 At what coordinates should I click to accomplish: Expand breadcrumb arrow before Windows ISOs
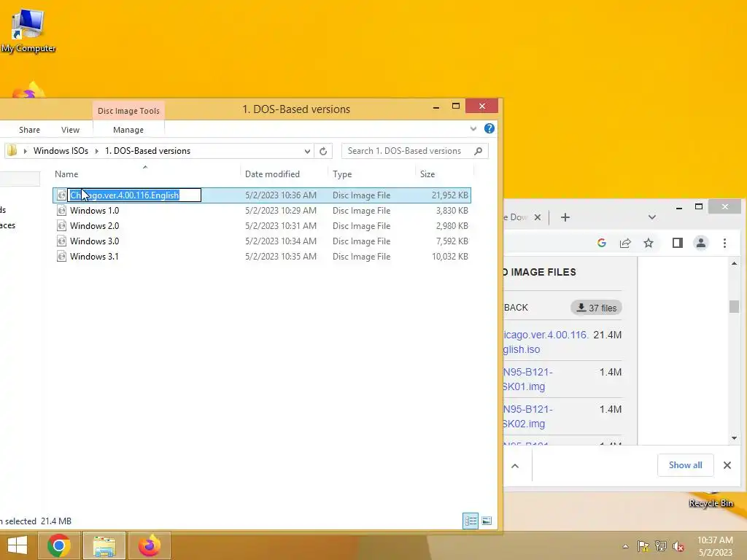pos(26,151)
